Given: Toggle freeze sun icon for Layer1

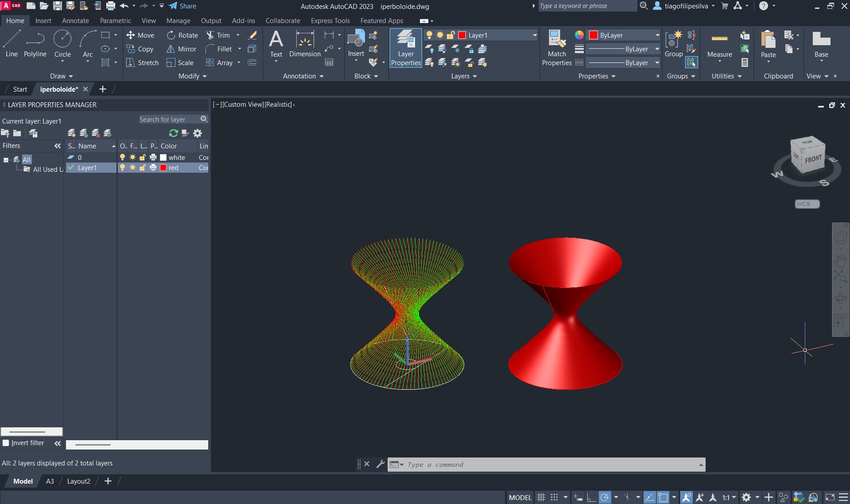Looking at the screenshot, I should click(132, 167).
